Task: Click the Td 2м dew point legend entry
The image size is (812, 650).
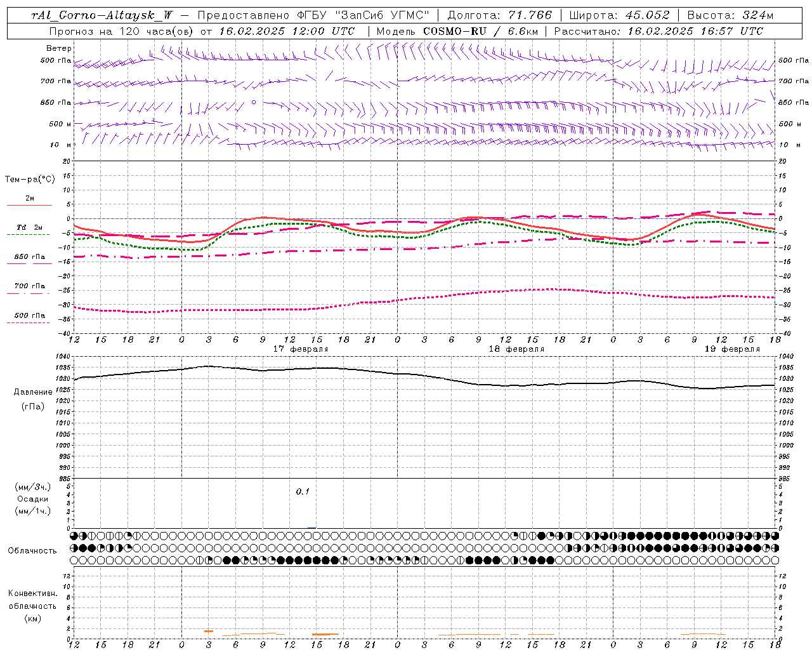Action: [29, 227]
